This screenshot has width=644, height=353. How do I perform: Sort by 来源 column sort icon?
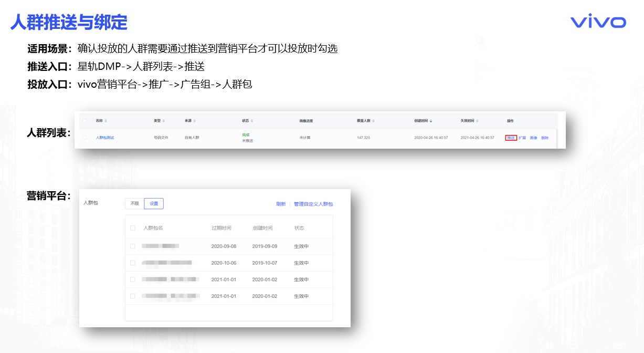pyautogui.click(x=195, y=121)
